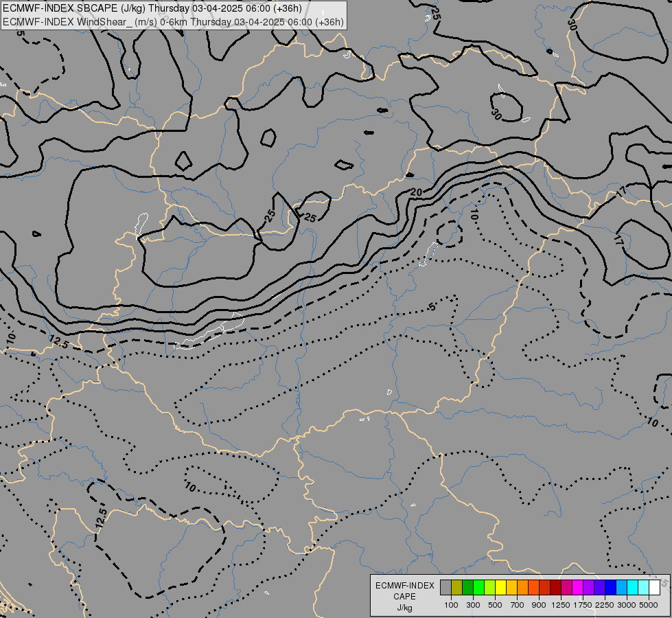The height and width of the screenshot is (618, 672).
Task: Click the "700" legend tick label
Action: 518,605
